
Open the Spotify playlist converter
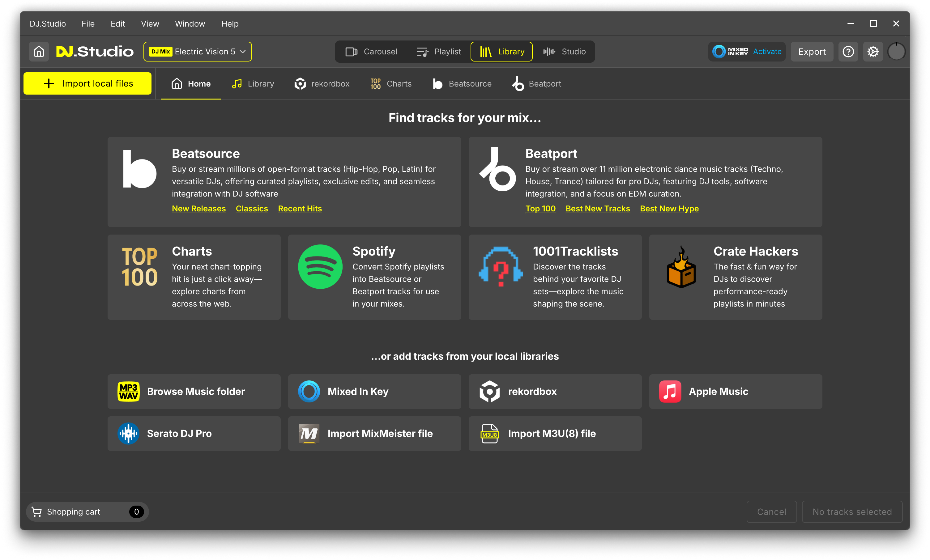click(374, 277)
